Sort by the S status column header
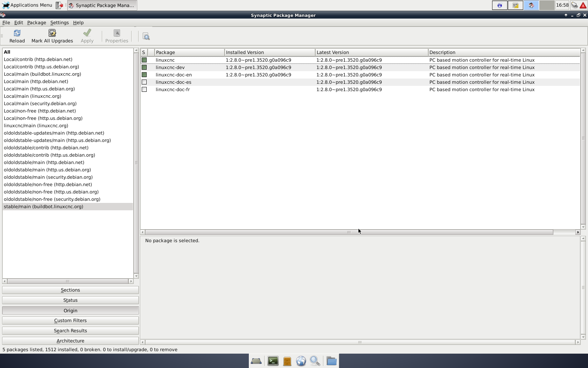The image size is (588, 368). pyautogui.click(x=144, y=52)
